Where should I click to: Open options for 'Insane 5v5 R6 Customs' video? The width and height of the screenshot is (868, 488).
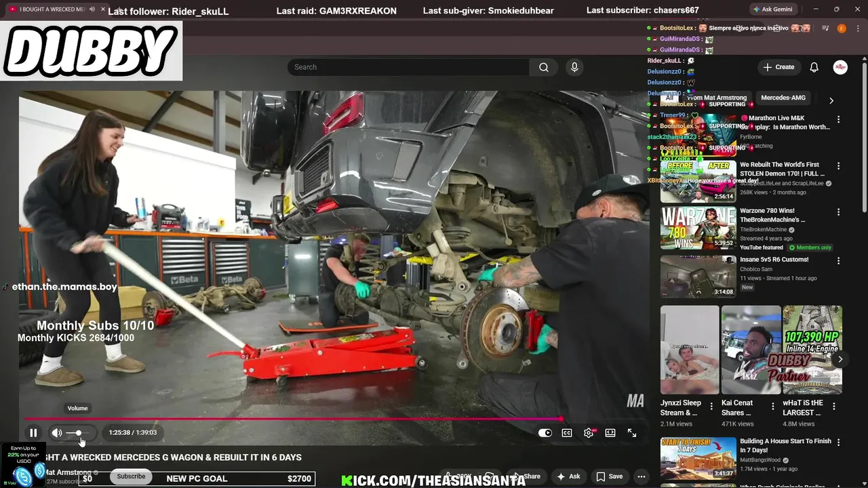pos(839,261)
